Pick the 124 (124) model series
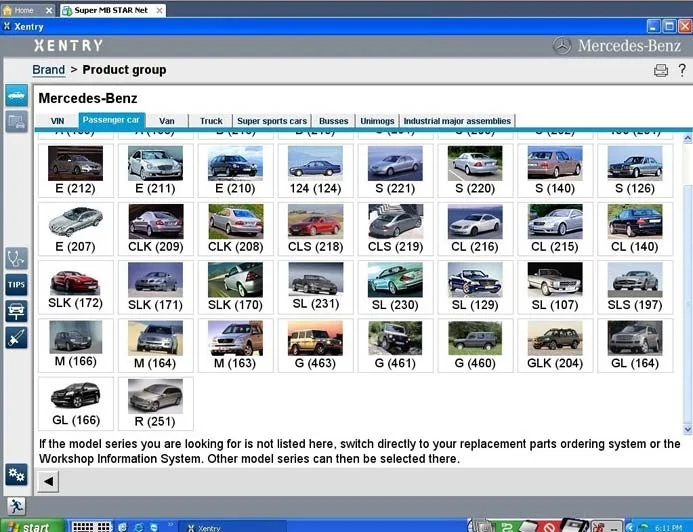 tap(316, 171)
